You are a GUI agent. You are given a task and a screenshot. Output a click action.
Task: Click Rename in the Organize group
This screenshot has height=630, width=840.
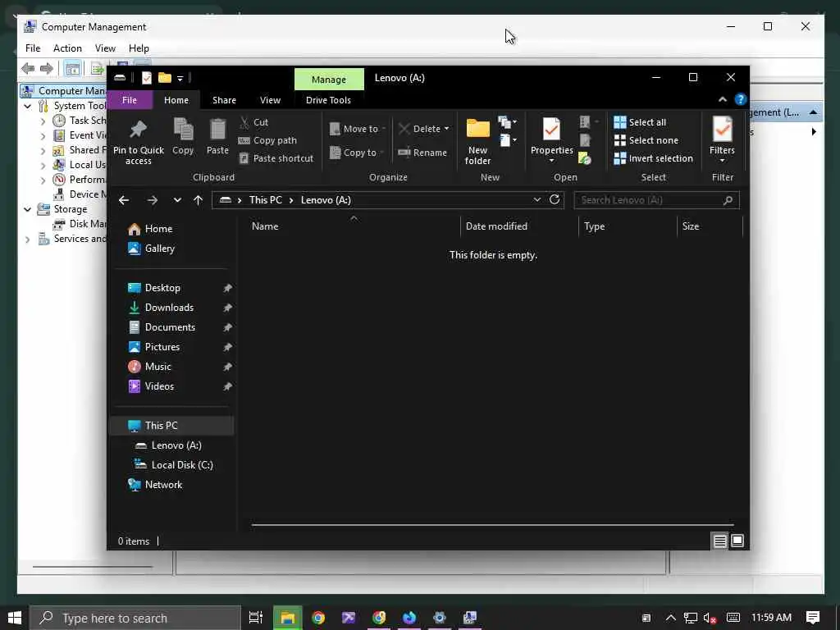tap(422, 153)
